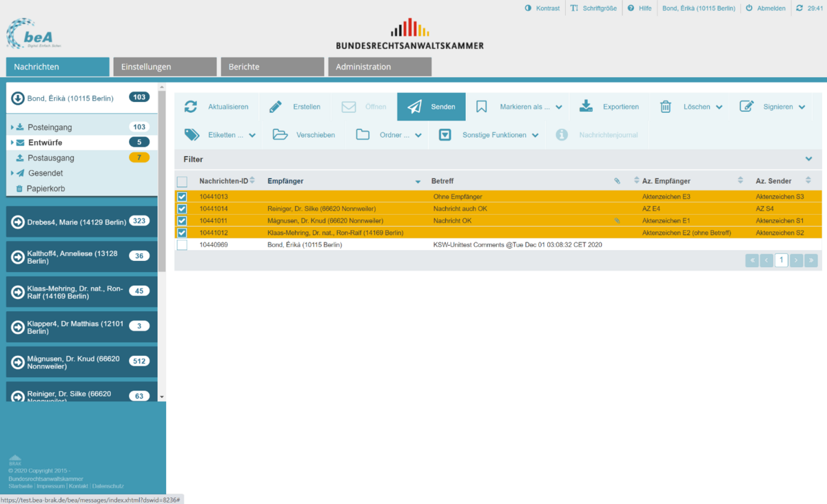Open the Nachrichten tab

(x=58, y=67)
